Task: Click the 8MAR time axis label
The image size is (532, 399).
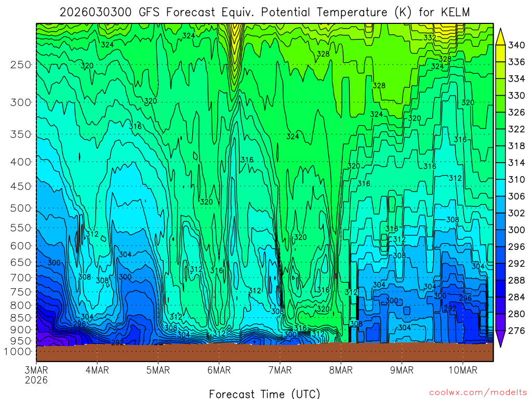Action: pos(341,370)
